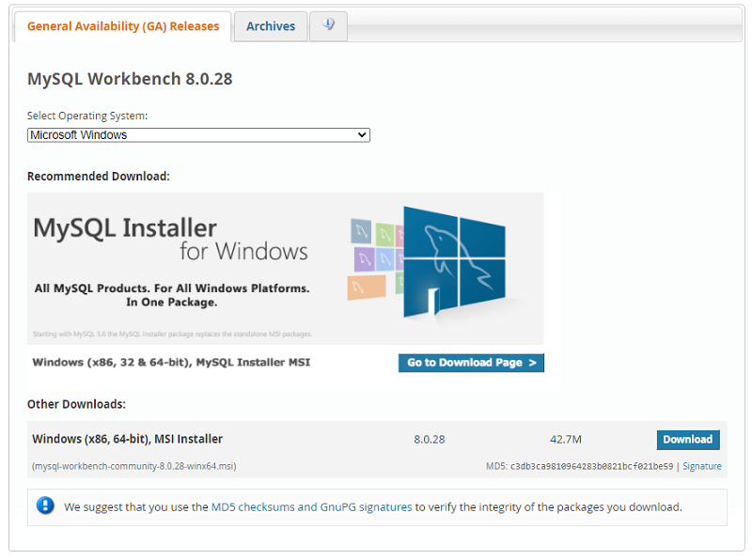Viewport: 752px width, 560px height.
Task: Switch to the Archives tab
Action: click(271, 26)
